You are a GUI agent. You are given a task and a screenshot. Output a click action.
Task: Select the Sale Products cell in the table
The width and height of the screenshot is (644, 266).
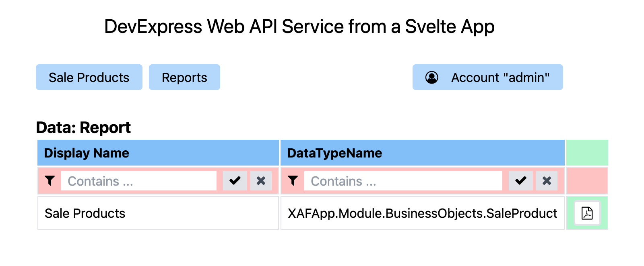[158, 213]
